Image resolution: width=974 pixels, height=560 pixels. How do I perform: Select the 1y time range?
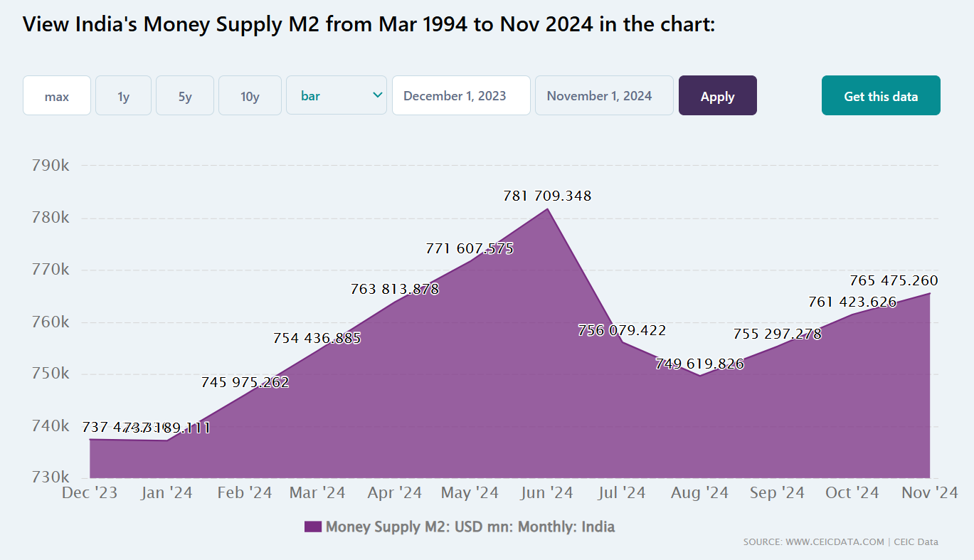[124, 95]
